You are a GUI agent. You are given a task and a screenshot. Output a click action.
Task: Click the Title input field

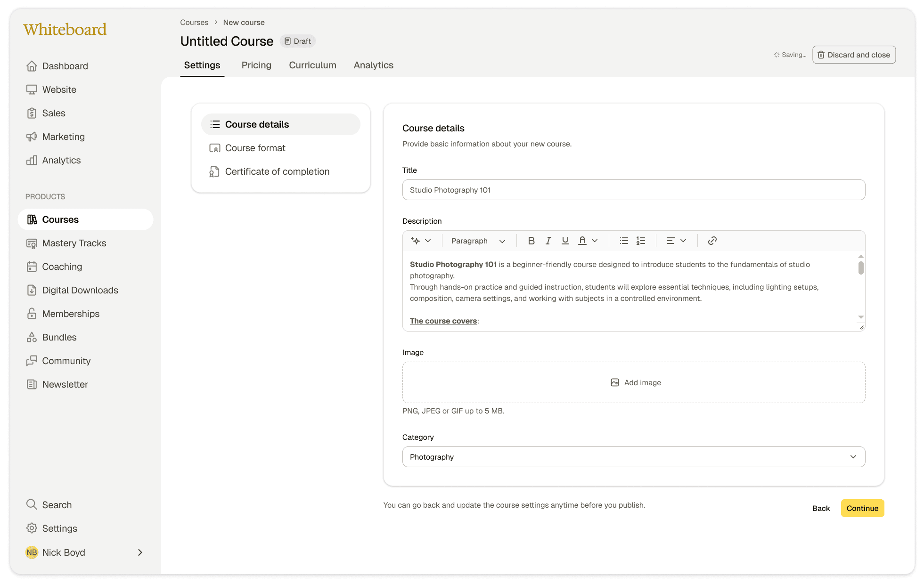click(x=633, y=190)
